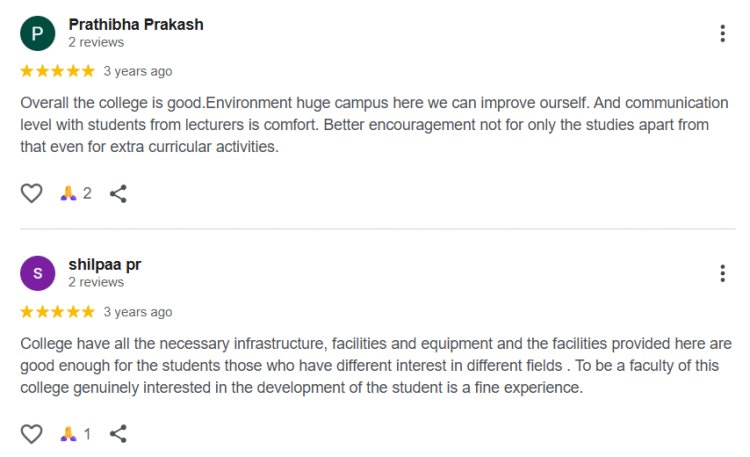750x457 pixels.
Task: Like shilpaa pr's review with the heart icon
Action: pyautogui.click(x=32, y=434)
